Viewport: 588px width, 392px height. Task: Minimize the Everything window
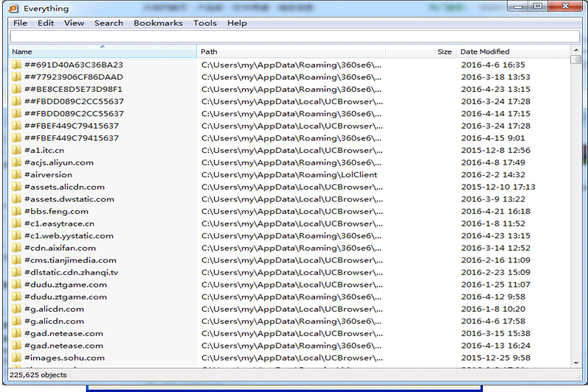click(518, 6)
